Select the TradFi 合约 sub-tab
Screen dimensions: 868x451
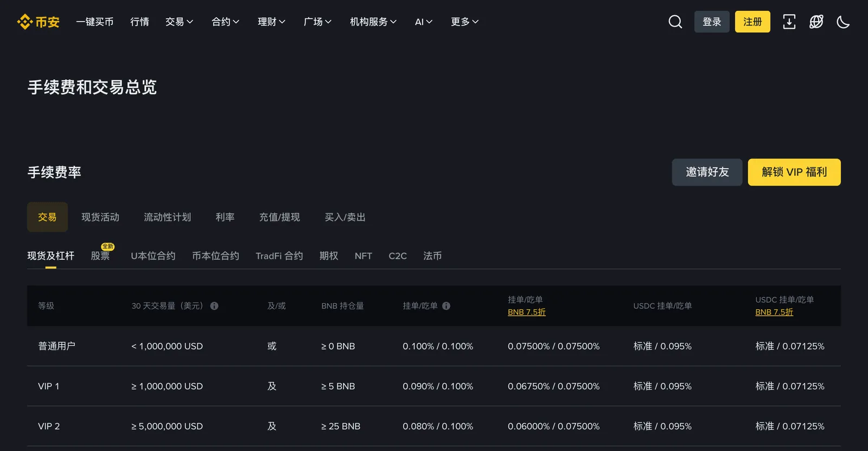(279, 256)
